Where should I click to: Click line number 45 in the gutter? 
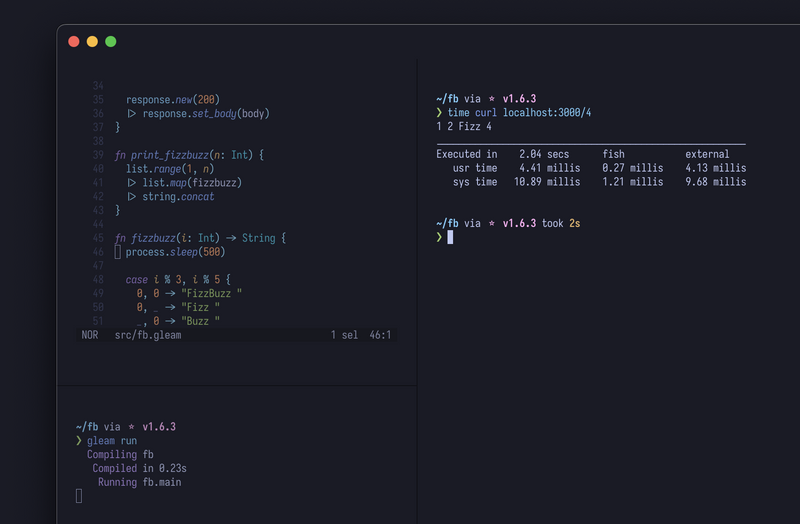pyautogui.click(x=97, y=238)
